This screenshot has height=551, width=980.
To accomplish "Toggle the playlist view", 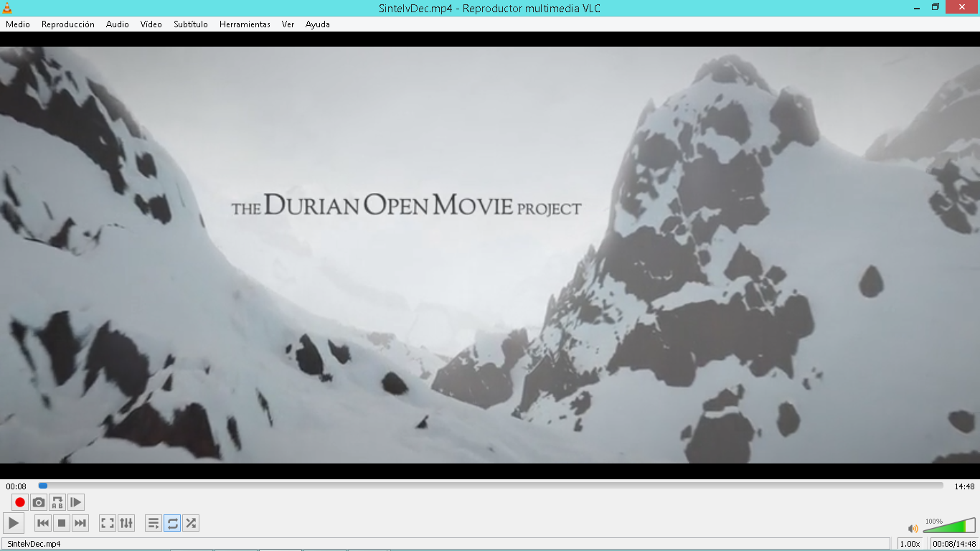I will [154, 524].
